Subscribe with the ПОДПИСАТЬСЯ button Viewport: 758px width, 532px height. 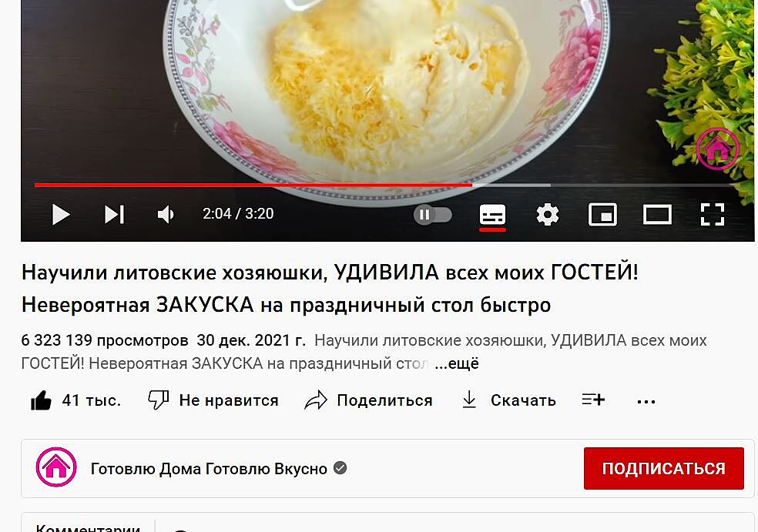664,468
